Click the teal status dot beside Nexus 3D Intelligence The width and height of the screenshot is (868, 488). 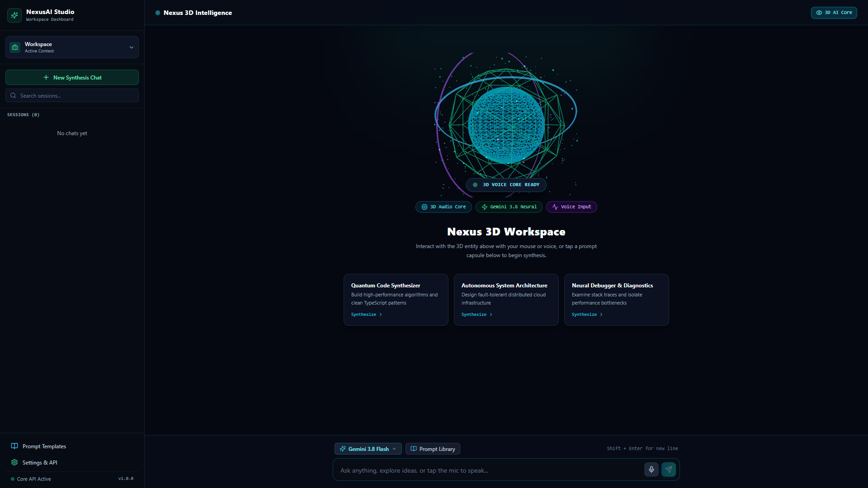[158, 13]
